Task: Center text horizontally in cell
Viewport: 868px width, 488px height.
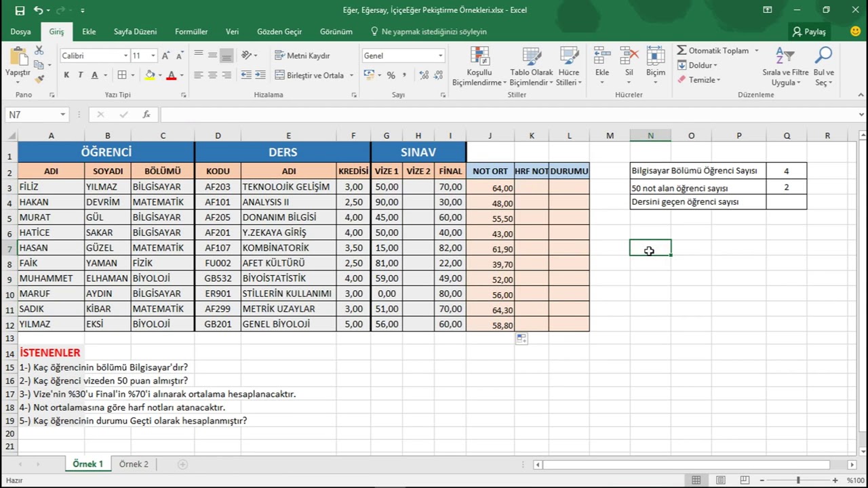Action: [x=212, y=75]
